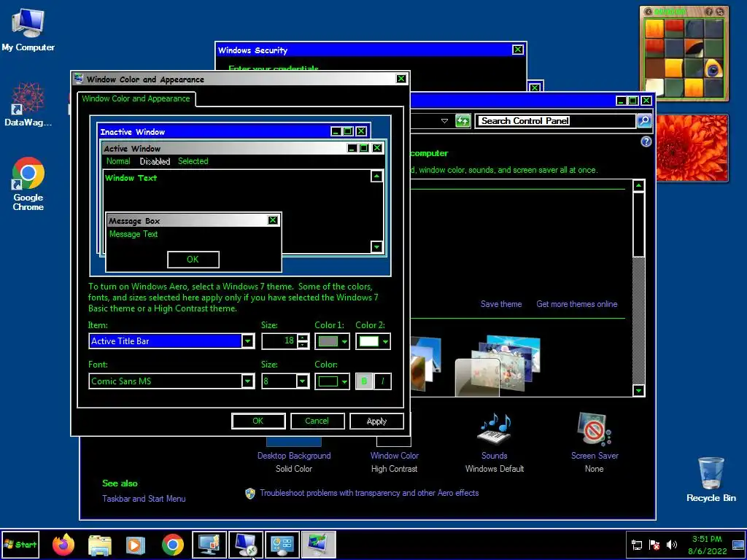Click the clock showing 3:51 PM
This screenshot has width=747, height=560.
click(707, 539)
